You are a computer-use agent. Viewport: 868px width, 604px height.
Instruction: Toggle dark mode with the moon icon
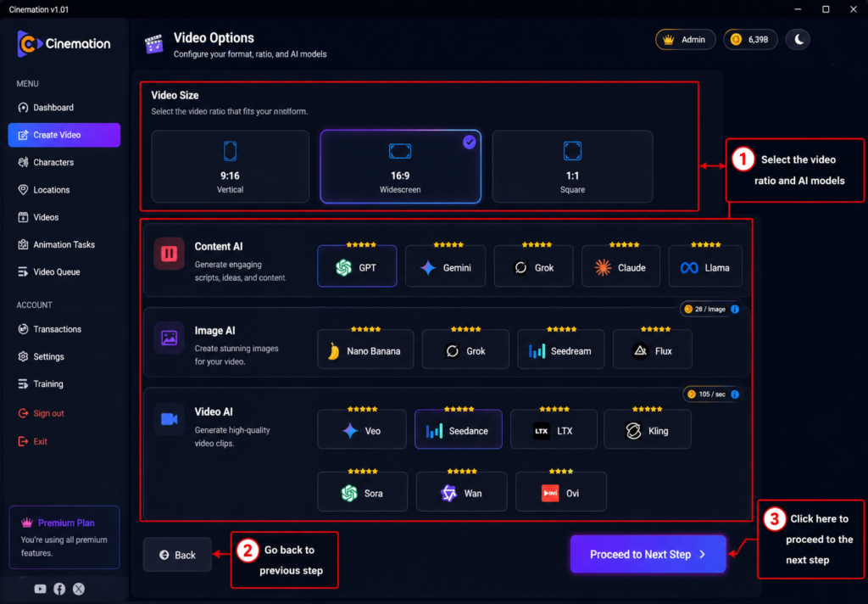click(x=798, y=40)
